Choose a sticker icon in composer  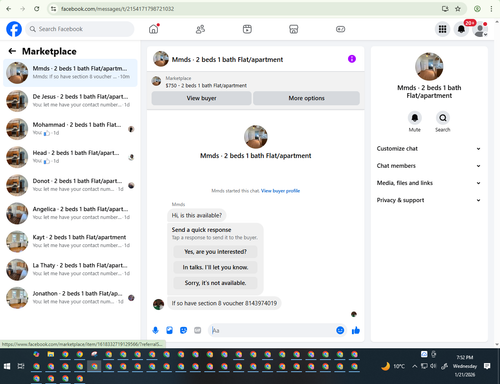pyautogui.click(x=183, y=330)
